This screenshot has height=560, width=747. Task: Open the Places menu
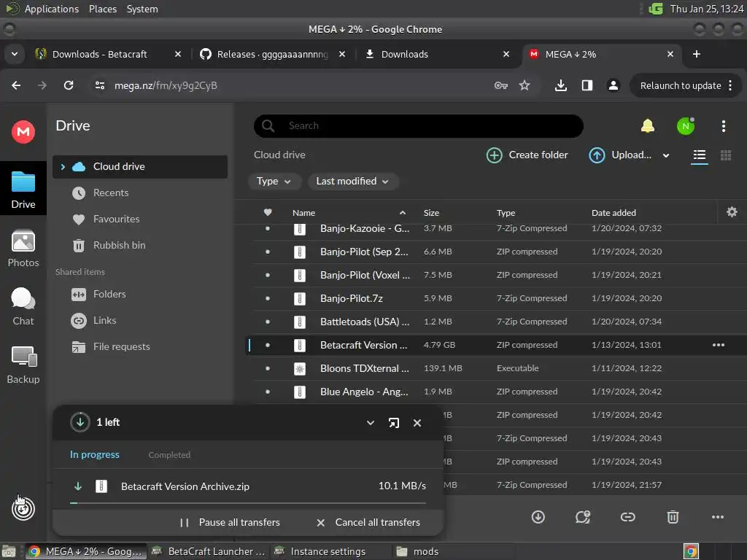click(x=102, y=9)
